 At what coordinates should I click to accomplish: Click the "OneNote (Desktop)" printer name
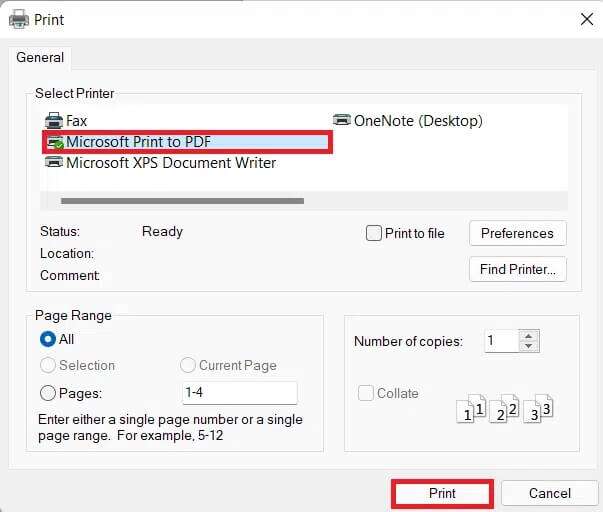(x=418, y=121)
